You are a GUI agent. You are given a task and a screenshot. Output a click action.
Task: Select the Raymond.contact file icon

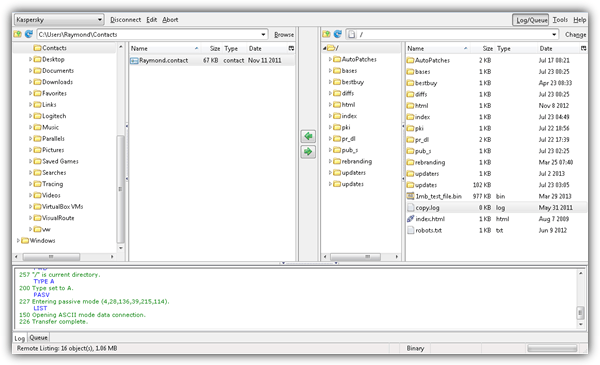tap(134, 60)
